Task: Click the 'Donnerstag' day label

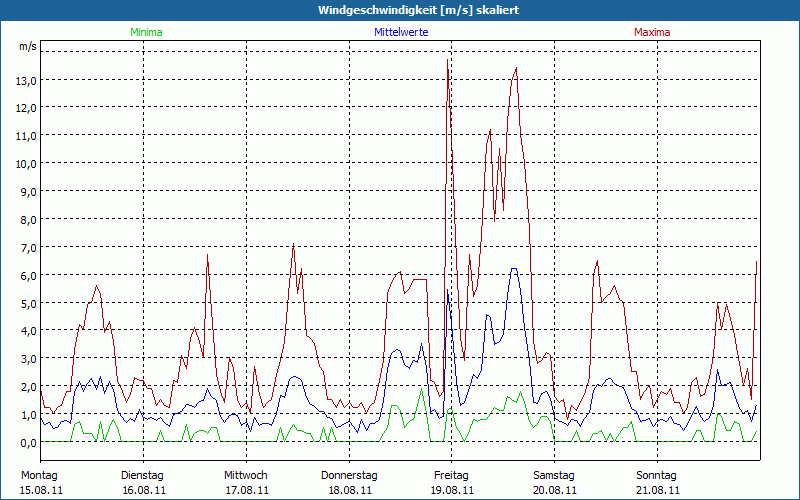Action: [349, 476]
